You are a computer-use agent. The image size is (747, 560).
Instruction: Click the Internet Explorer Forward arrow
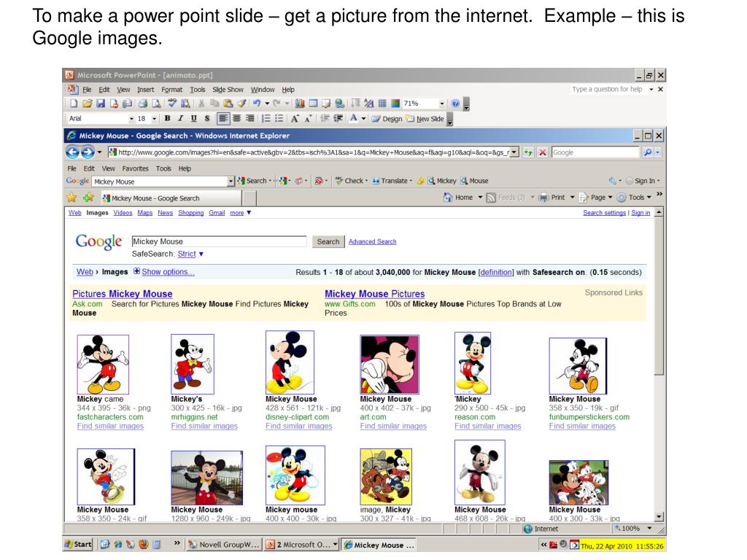[x=88, y=152]
